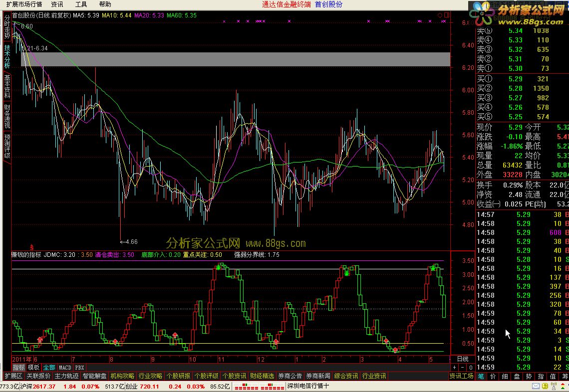Open the 扩展市场行情 menu
This screenshot has width=569, height=392.
[24, 4]
